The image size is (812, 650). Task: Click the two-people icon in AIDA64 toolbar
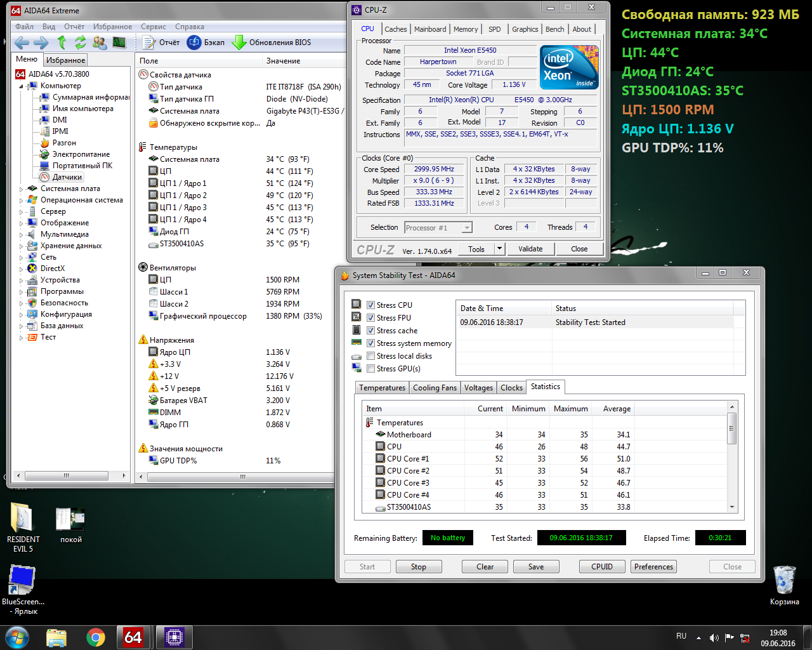click(100, 43)
